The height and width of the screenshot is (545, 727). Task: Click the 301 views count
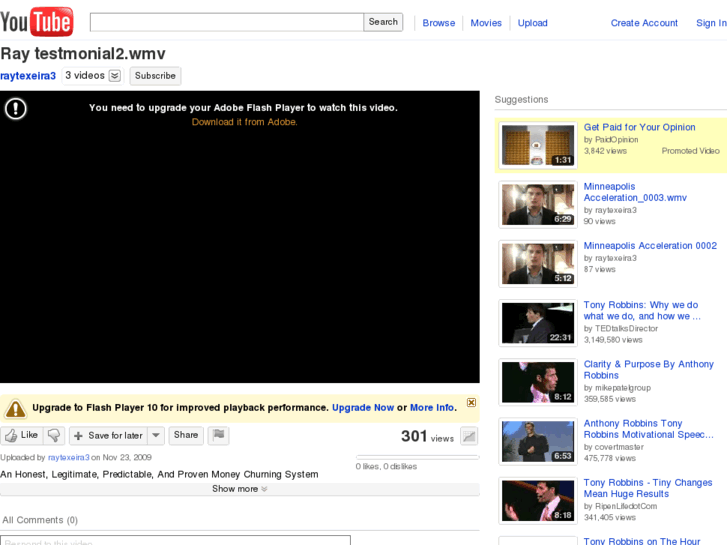tap(427, 436)
